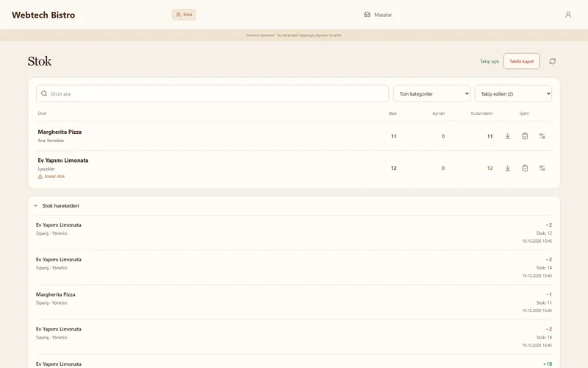Click the Ayrılan column header
588x368 pixels.
coord(438,113)
